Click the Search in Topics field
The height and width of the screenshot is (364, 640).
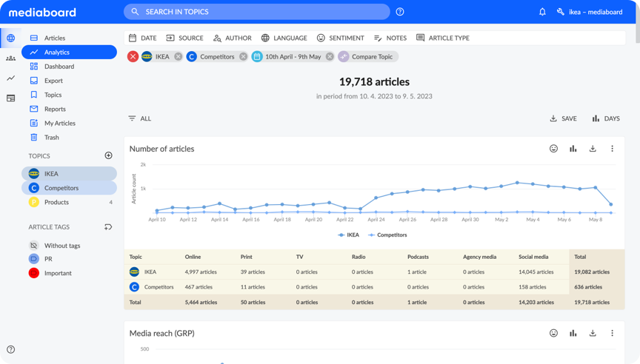pos(256,12)
